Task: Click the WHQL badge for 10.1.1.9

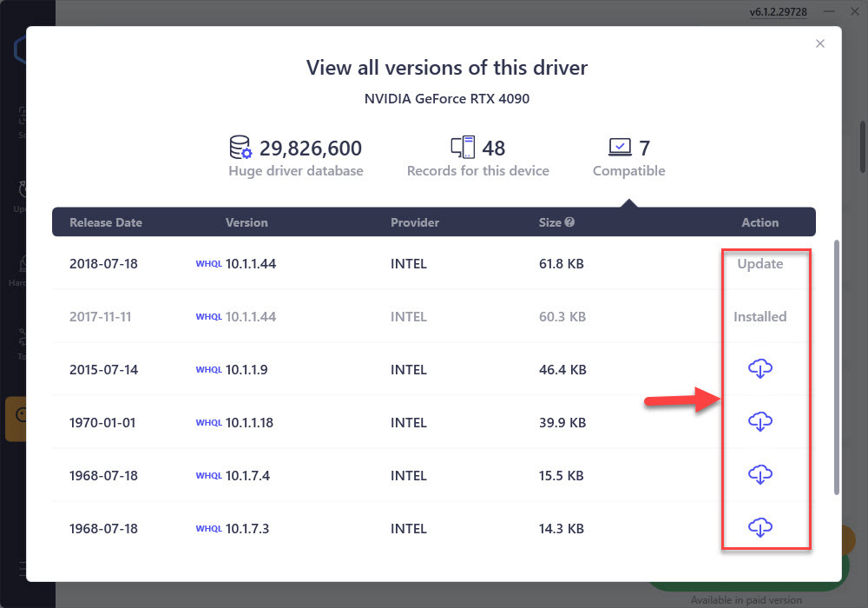Action: [x=208, y=370]
